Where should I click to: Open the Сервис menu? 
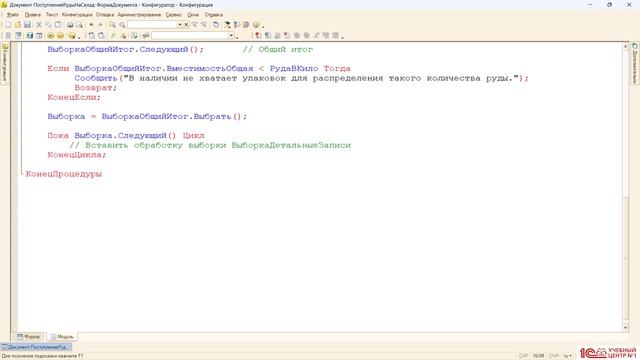pos(173,15)
